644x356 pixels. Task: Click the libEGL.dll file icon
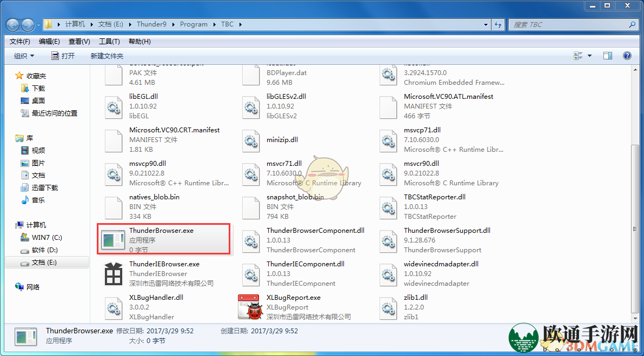(113, 106)
